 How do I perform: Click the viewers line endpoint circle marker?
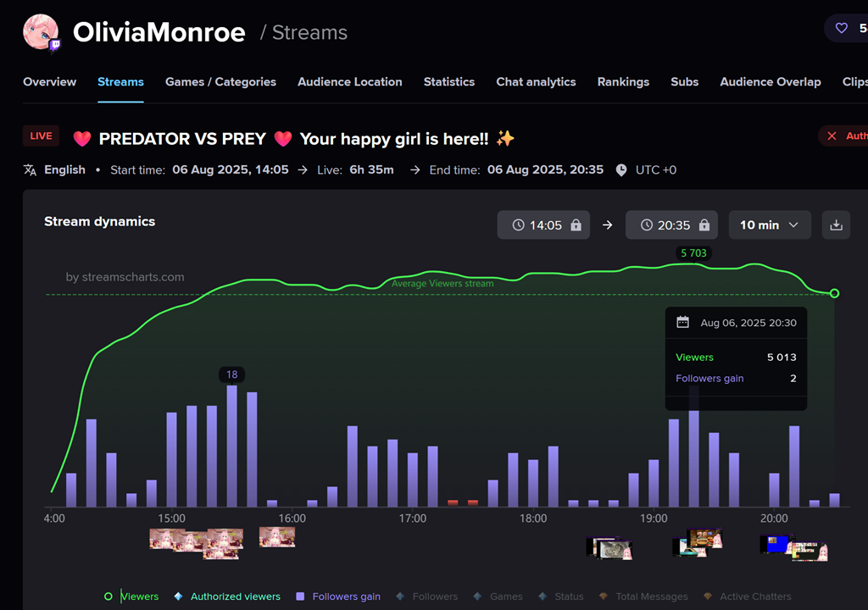(x=834, y=293)
